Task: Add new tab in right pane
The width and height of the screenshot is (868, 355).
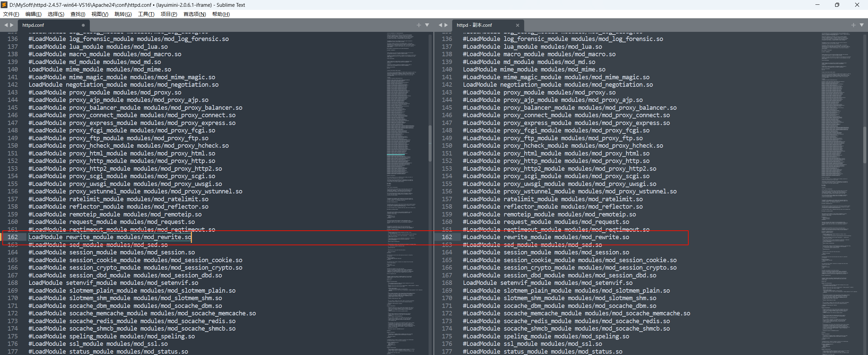Action: 853,25
